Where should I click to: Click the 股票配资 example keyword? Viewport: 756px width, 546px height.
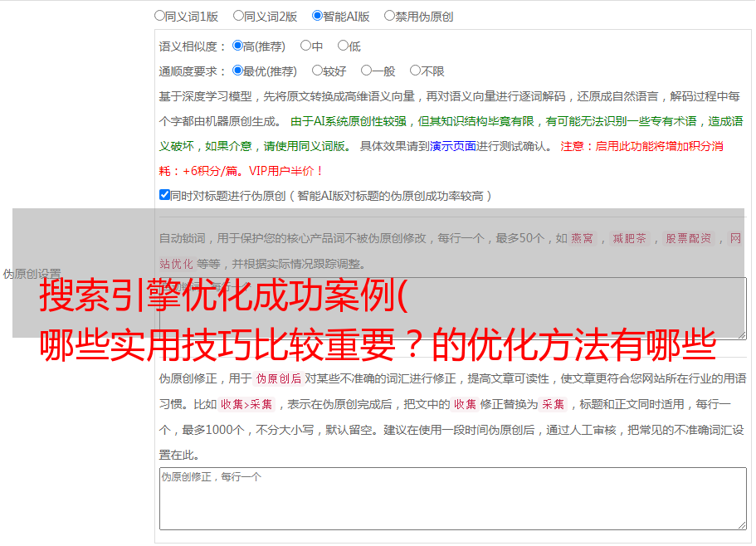click(x=689, y=238)
